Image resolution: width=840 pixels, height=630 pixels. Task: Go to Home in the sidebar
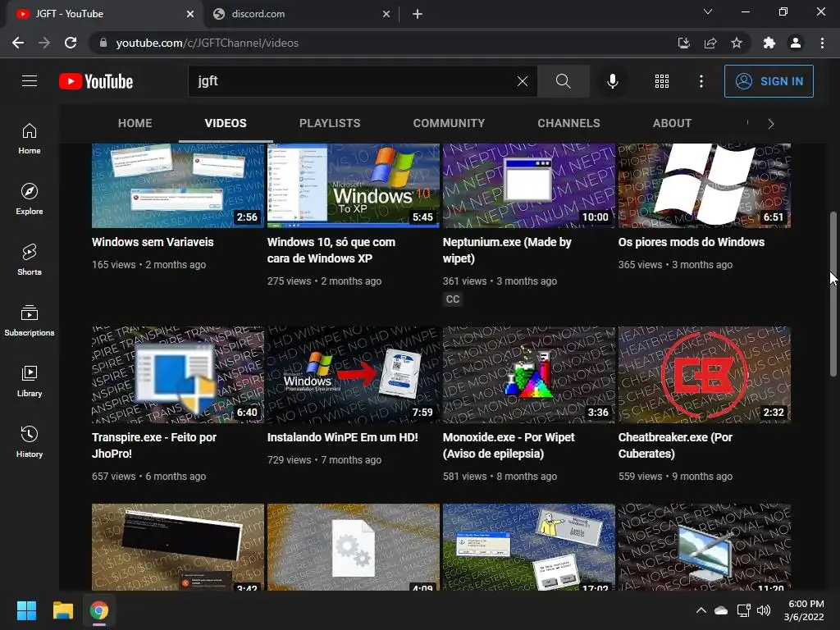point(30,139)
